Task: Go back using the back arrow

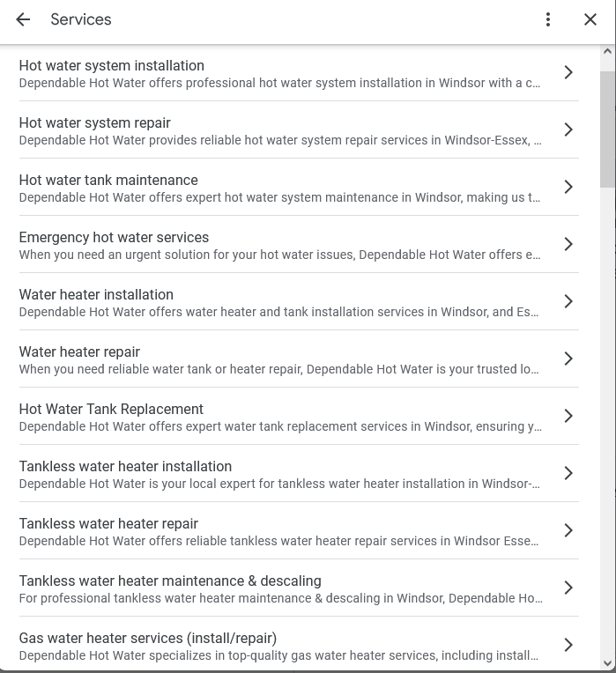Action: (x=23, y=19)
